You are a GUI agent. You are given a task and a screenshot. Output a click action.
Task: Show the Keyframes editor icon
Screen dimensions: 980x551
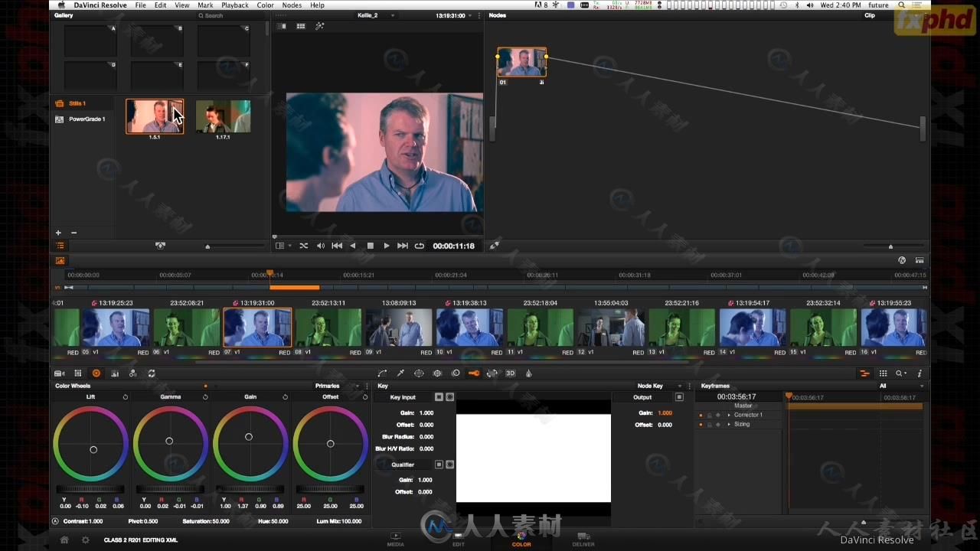pyautogui.click(x=864, y=373)
